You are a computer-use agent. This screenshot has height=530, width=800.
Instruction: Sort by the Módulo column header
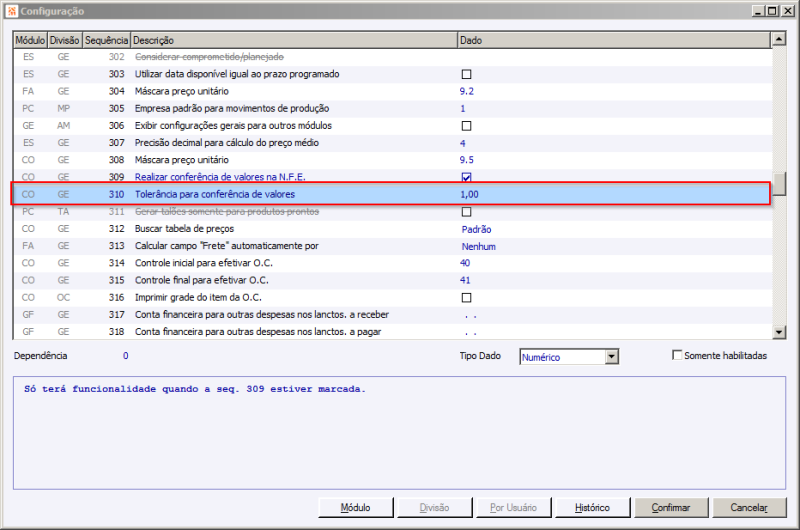pos(30,40)
